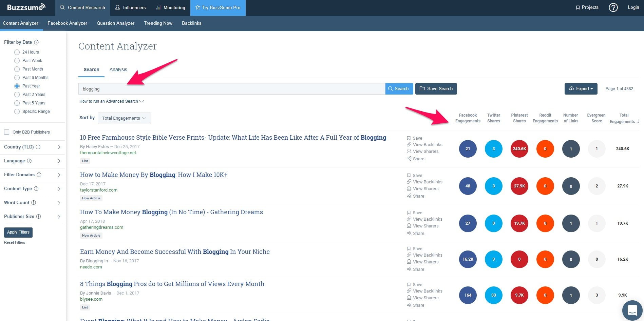Viewport: 644px width, 321px height.
Task: Click the Search button
Action: click(x=399, y=88)
